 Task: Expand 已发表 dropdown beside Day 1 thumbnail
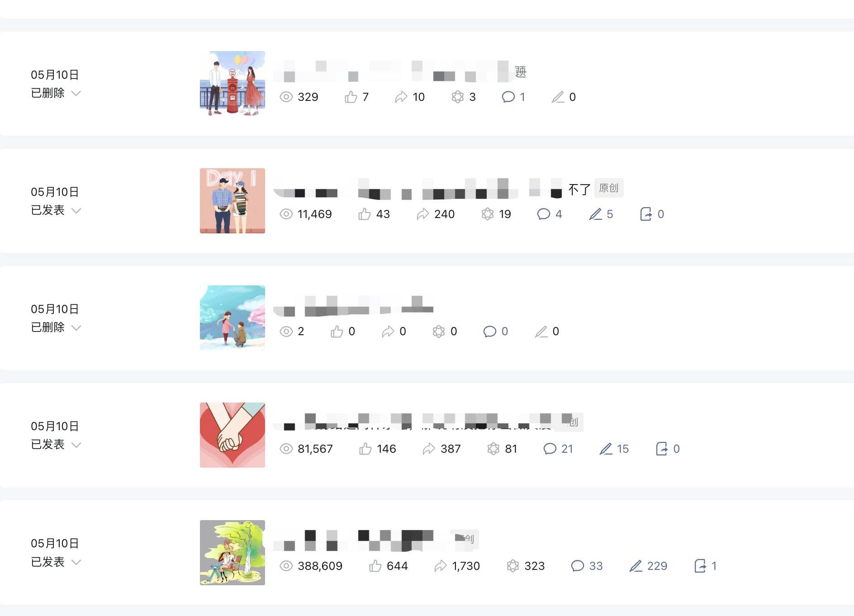pos(76,210)
